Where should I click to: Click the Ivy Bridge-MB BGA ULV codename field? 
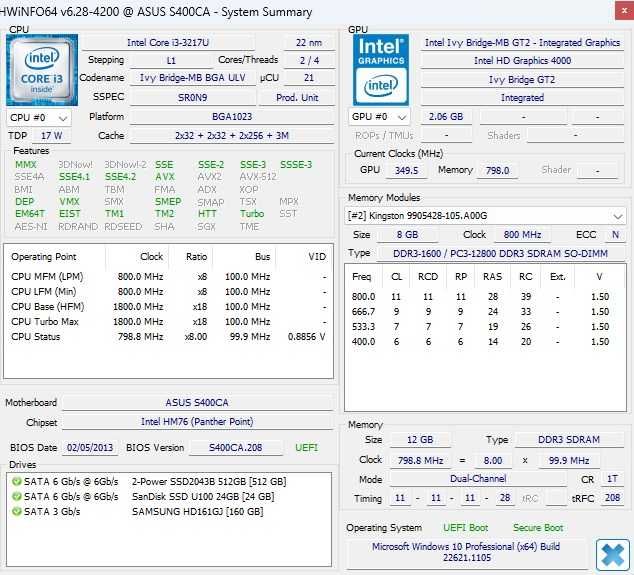[193, 78]
